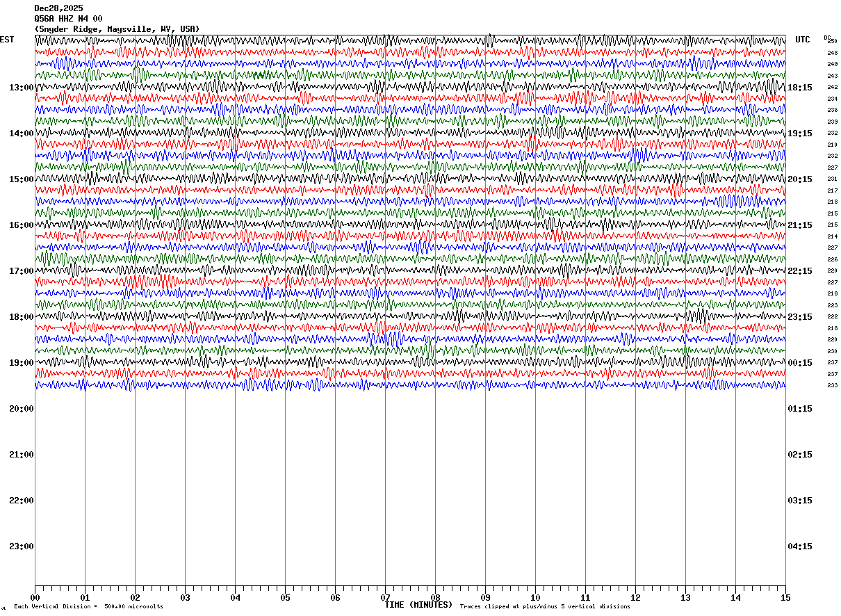Click the 16:00 EST hour label
Viewport: 841px width, 616px height.
coord(22,225)
